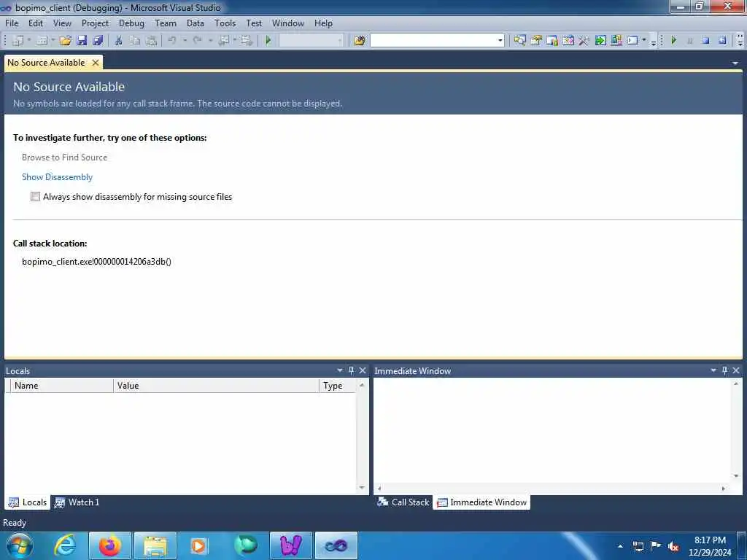Click the Add New Item toolbar icon
The height and width of the screenshot is (560, 747).
(42, 41)
